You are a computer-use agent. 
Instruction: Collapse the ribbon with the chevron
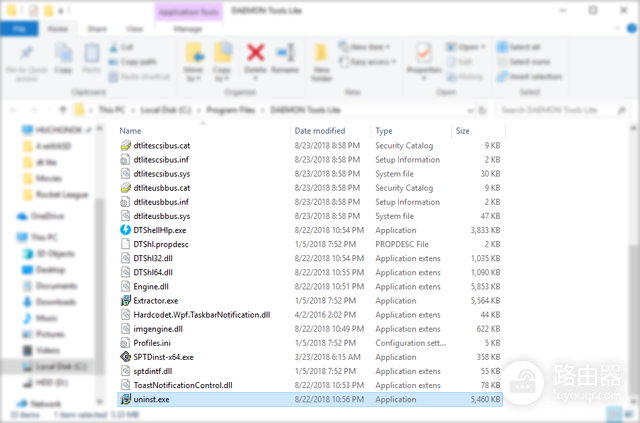point(617,29)
